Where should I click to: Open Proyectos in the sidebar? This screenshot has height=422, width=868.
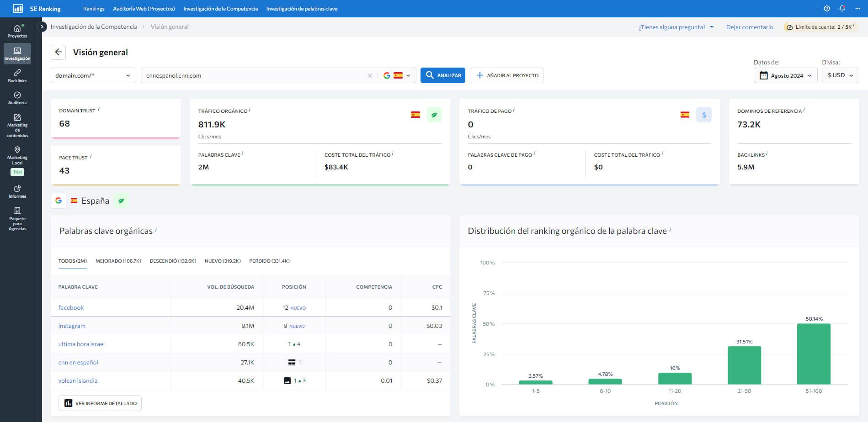(17, 31)
